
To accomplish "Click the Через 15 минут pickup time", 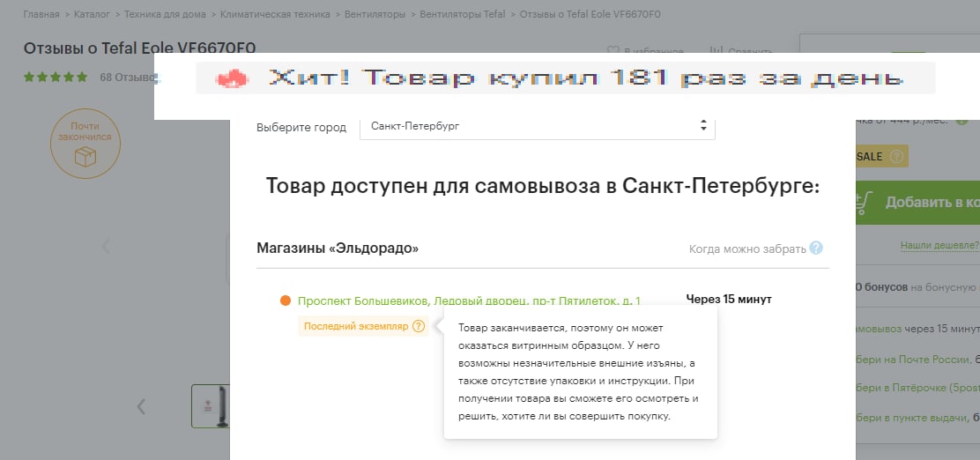I will click(x=729, y=299).
